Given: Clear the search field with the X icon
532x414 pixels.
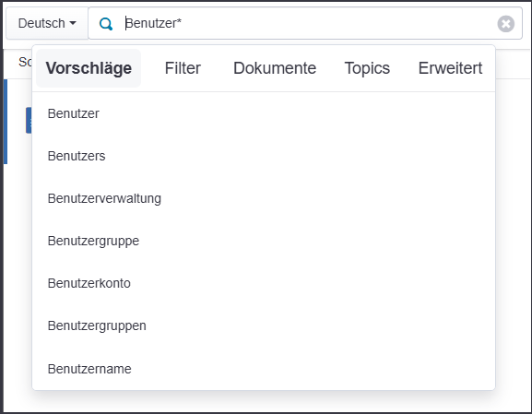Looking at the screenshot, I should (505, 24).
